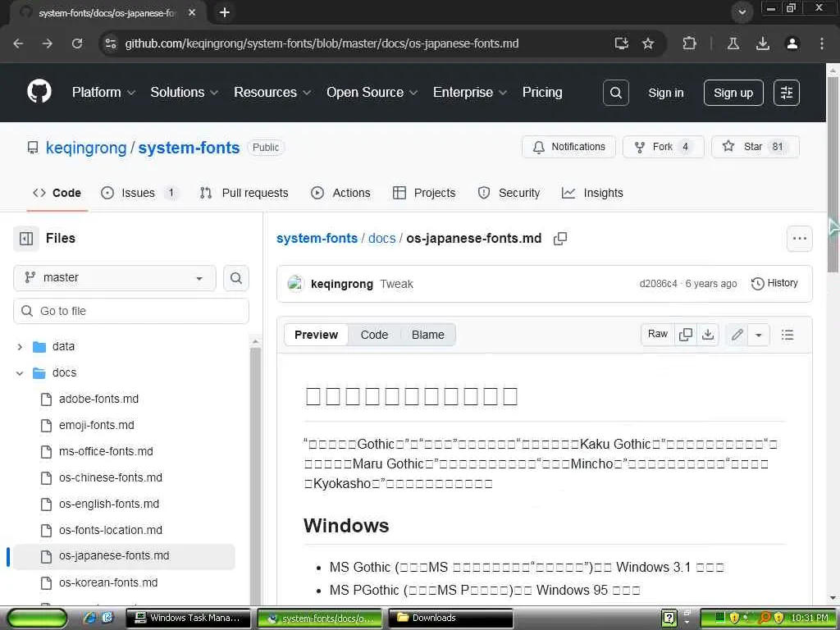
Task: Open the Chrome three-dot menu
Action: (822, 43)
